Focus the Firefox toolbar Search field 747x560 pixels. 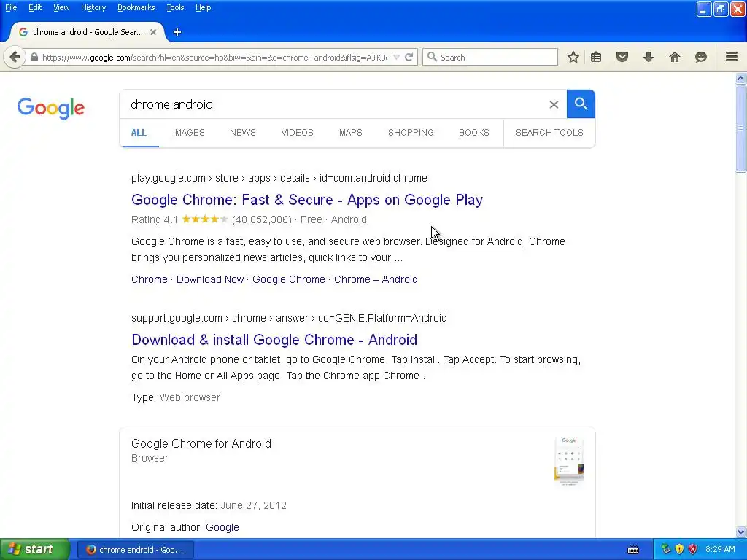pos(489,57)
